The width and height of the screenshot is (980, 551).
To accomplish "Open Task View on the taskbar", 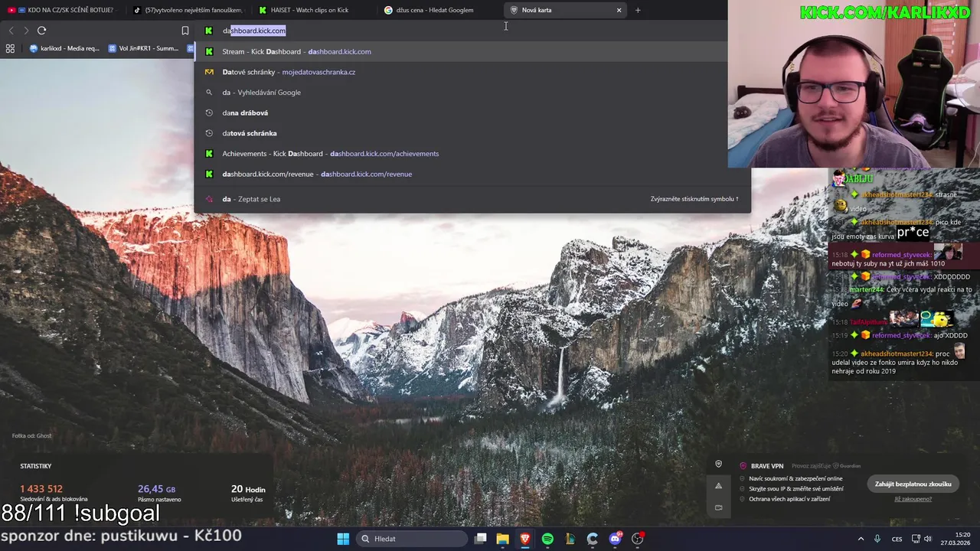I will [x=480, y=539].
